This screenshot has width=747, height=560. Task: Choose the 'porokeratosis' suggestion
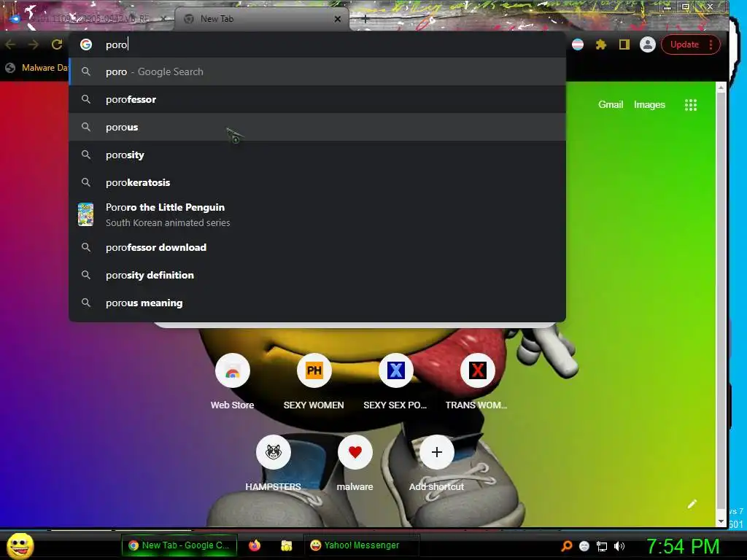[317, 182]
